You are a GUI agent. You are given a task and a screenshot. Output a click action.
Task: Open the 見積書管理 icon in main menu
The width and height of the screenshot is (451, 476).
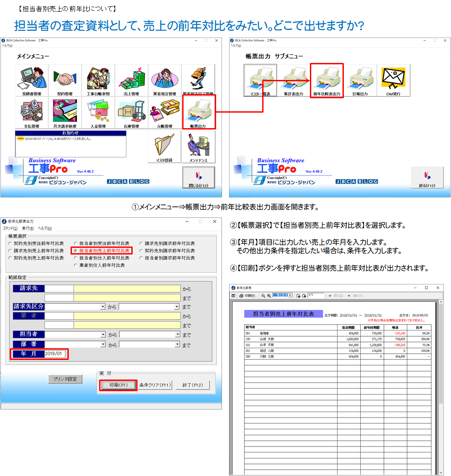point(31,80)
